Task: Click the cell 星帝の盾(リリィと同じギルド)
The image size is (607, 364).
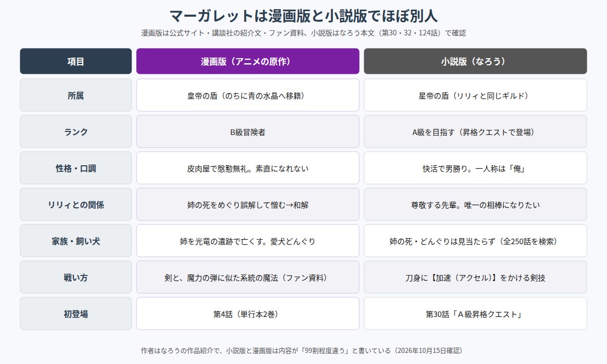Action: (475, 95)
